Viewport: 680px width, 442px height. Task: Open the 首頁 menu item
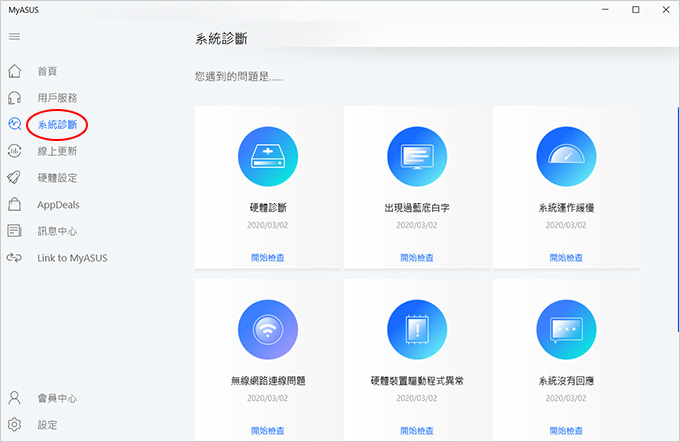point(47,71)
